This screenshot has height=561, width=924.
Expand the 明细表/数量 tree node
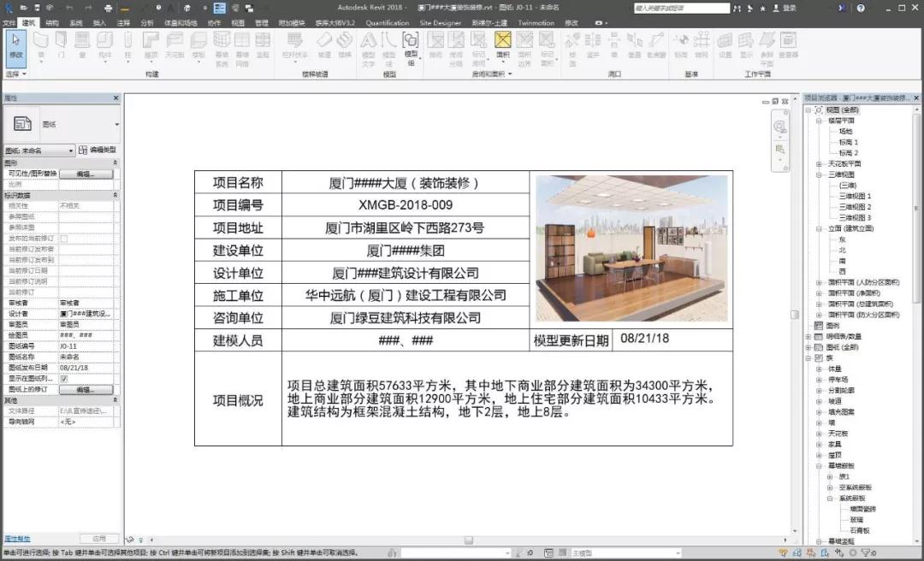(x=808, y=336)
